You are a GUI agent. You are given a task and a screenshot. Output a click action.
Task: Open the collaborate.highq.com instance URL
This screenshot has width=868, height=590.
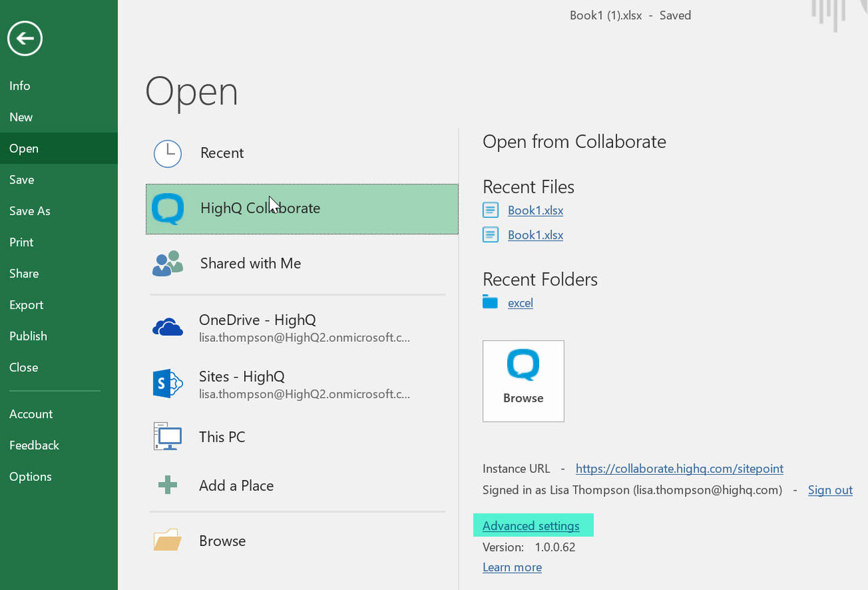click(679, 469)
